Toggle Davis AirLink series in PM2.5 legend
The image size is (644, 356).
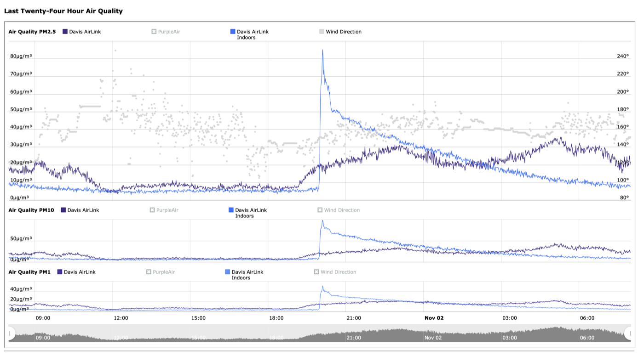[x=81, y=32]
